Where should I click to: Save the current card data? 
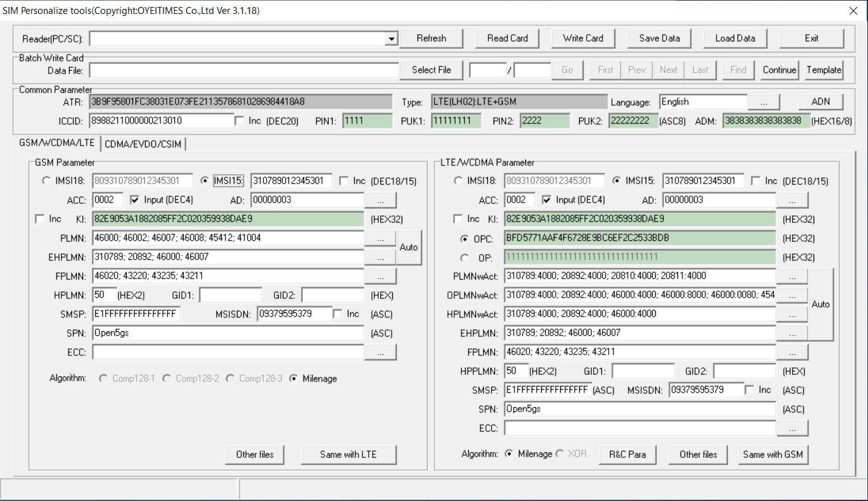pyautogui.click(x=659, y=38)
